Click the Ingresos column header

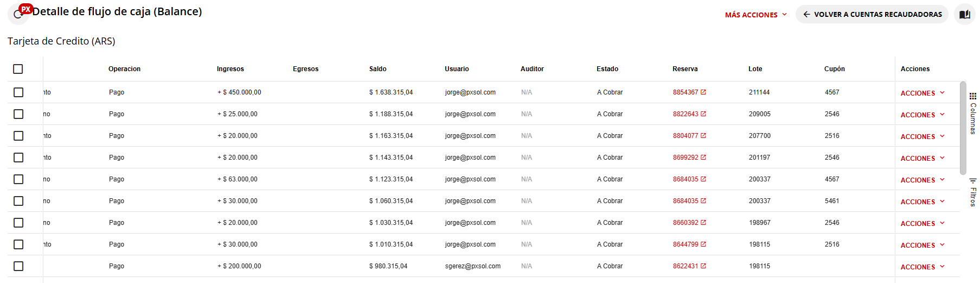(230, 69)
